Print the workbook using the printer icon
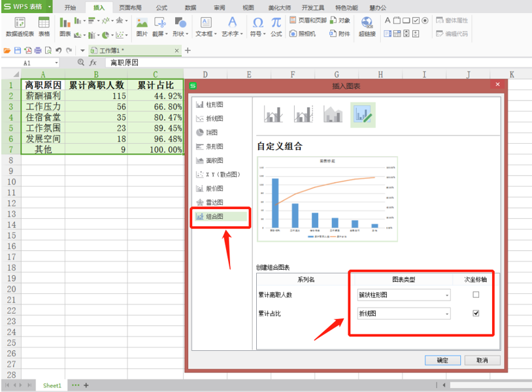Viewport: 532px width, 392px height. (x=38, y=50)
